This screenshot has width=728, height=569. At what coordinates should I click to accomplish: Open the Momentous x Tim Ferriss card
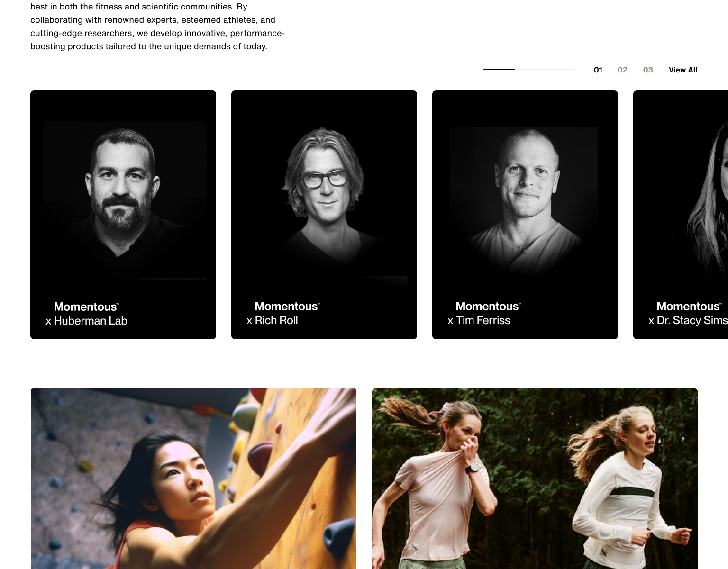pos(525,215)
